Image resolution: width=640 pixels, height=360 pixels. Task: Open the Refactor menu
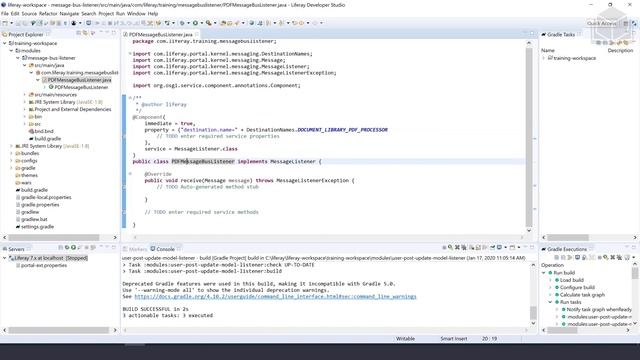(x=48, y=13)
